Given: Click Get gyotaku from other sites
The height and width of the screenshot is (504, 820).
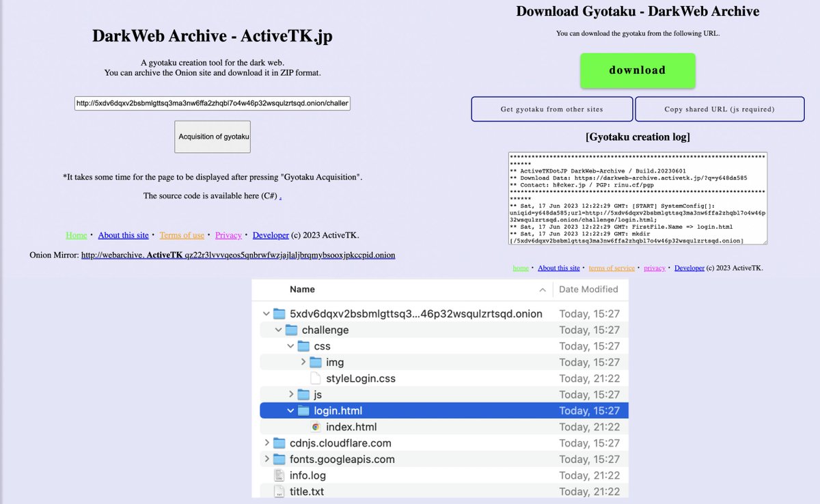Looking at the screenshot, I should [x=551, y=109].
